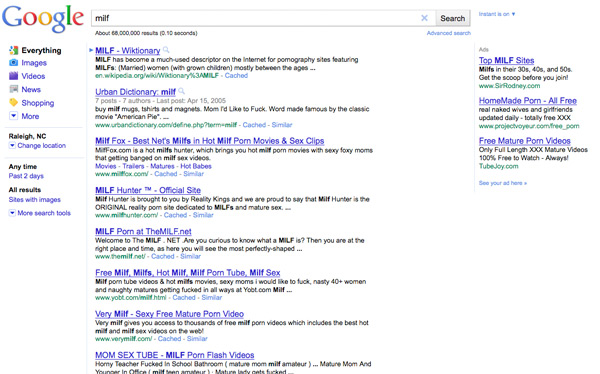Open the 'See your ad here' link

click(502, 183)
